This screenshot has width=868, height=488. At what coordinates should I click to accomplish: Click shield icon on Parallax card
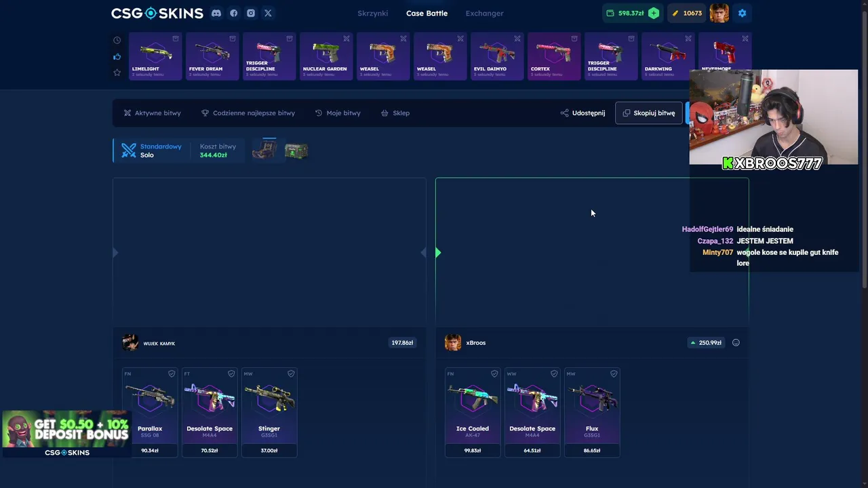172,373
